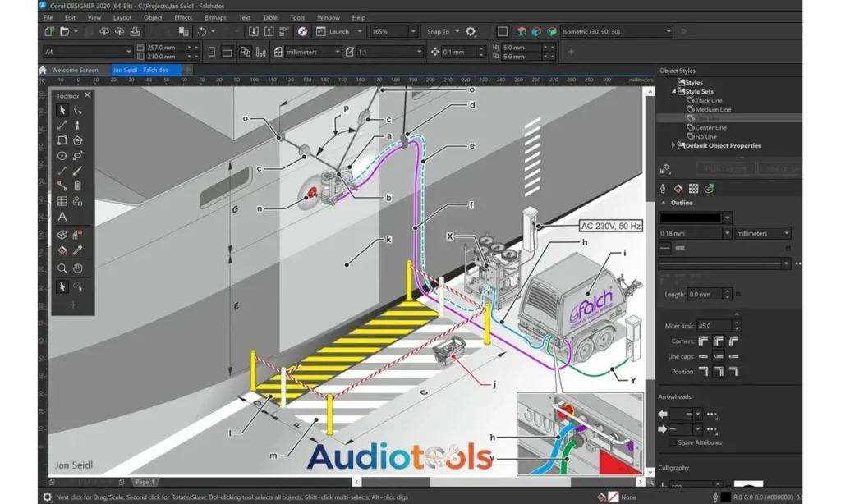841x504 pixels.
Task: Select the Center Line style set
Action: [x=711, y=128]
